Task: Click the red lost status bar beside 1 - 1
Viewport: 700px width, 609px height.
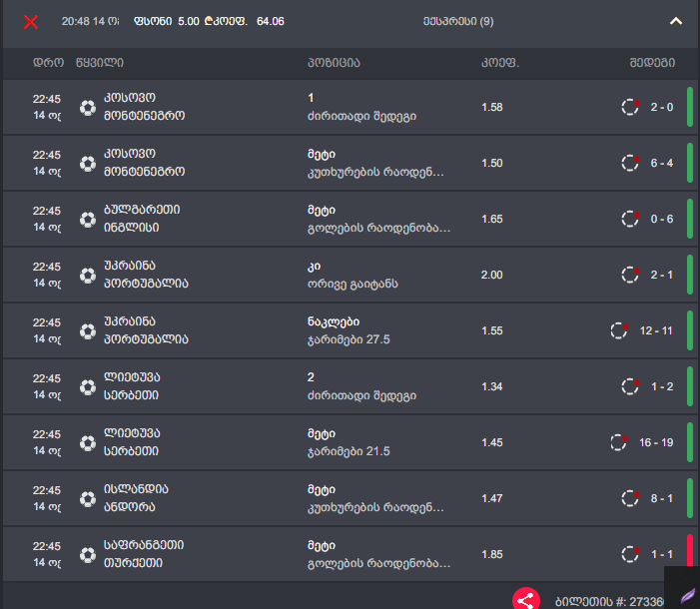Action: click(x=690, y=552)
